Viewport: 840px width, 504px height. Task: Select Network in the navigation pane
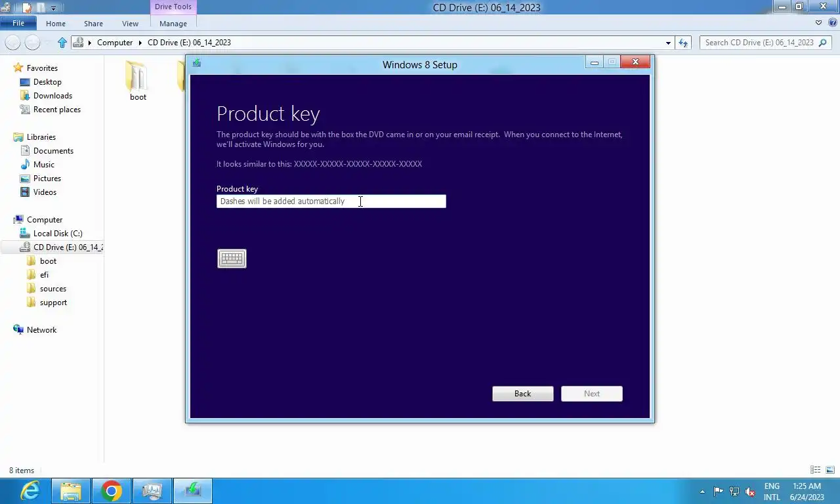tap(41, 330)
